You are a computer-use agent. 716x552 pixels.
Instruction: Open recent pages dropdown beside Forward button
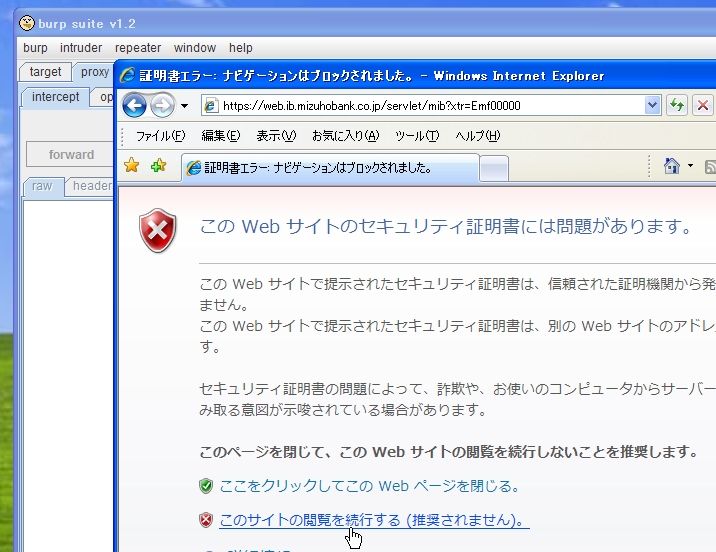coord(184,106)
